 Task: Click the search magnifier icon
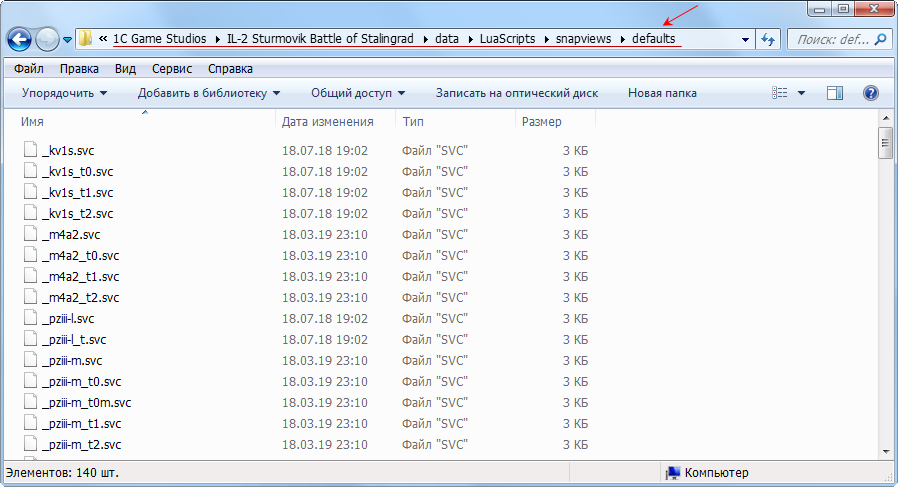(x=880, y=40)
